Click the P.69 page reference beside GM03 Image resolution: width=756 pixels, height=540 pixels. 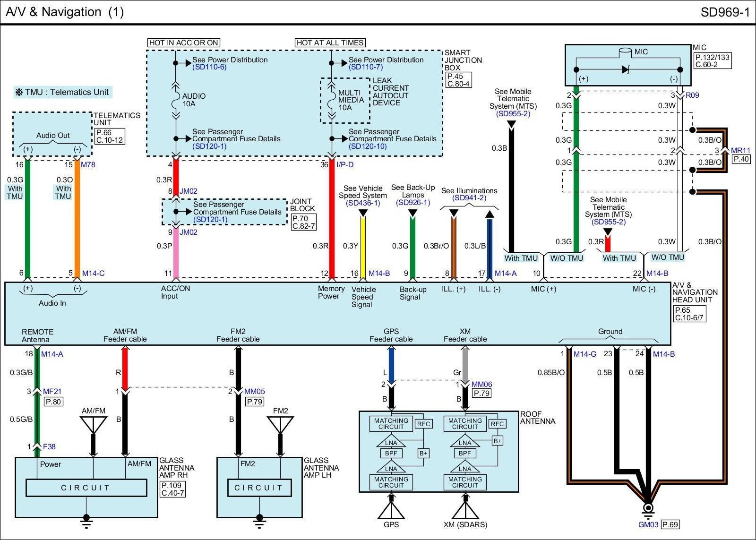670,524
